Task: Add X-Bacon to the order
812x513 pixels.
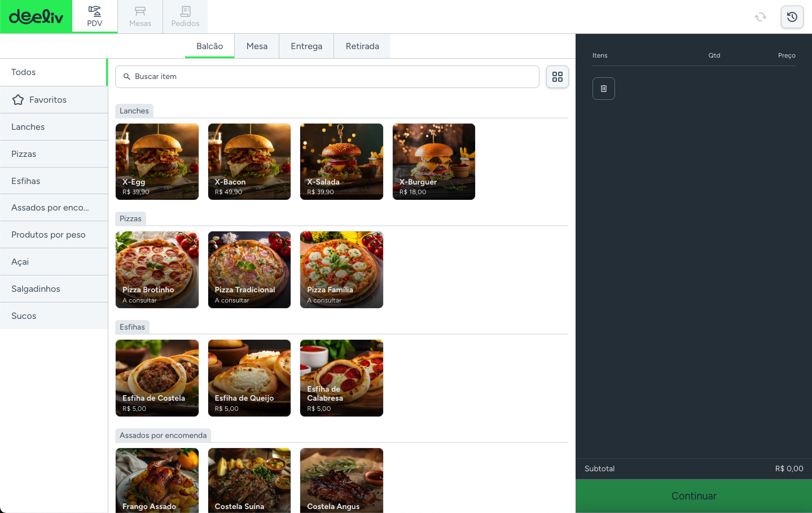Action: click(249, 161)
